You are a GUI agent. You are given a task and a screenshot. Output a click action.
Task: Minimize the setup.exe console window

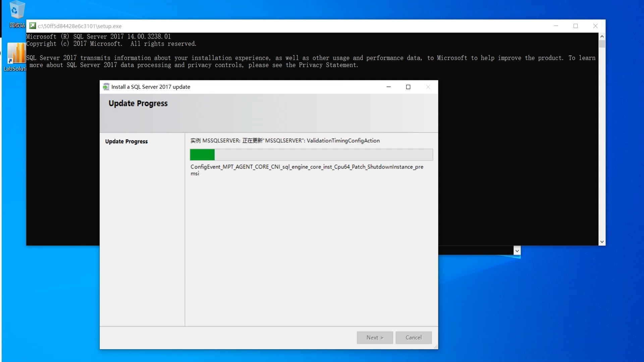[556, 26]
